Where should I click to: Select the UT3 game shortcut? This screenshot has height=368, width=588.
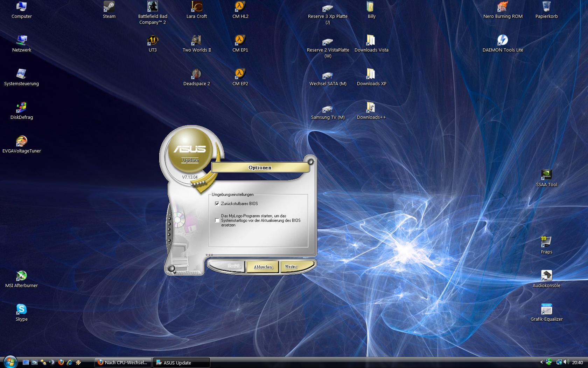click(x=153, y=44)
